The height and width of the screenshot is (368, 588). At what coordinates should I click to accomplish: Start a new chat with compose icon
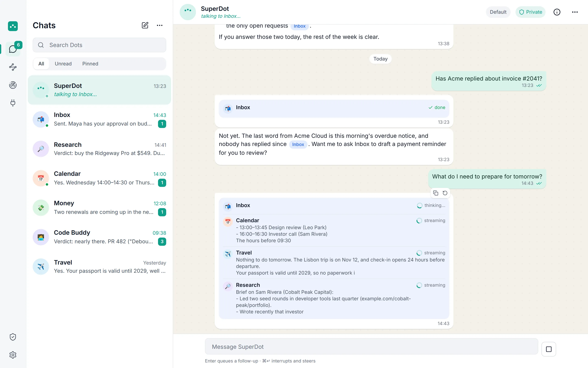[145, 25]
